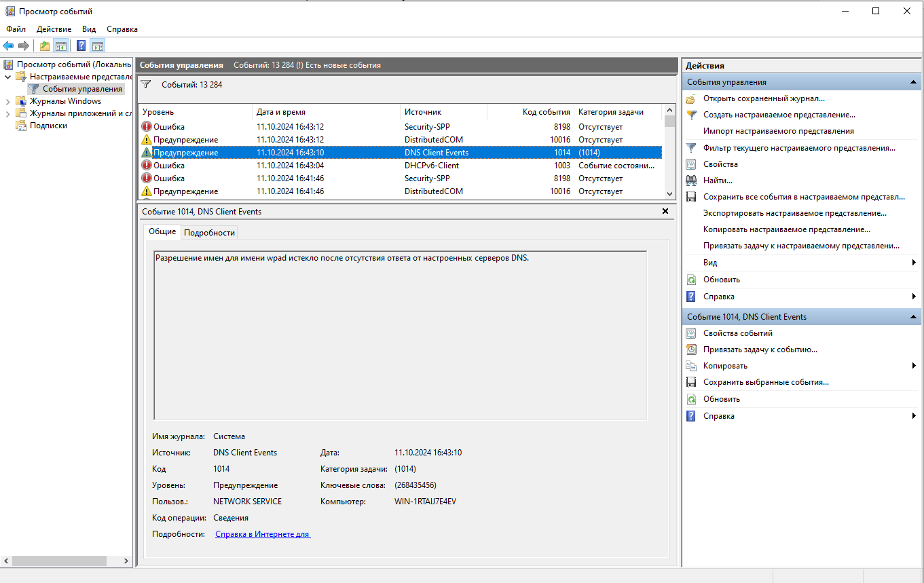924x583 pixels.
Task: Click Экспортировать настраиваемое представление action
Action: [x=795, y=213]
